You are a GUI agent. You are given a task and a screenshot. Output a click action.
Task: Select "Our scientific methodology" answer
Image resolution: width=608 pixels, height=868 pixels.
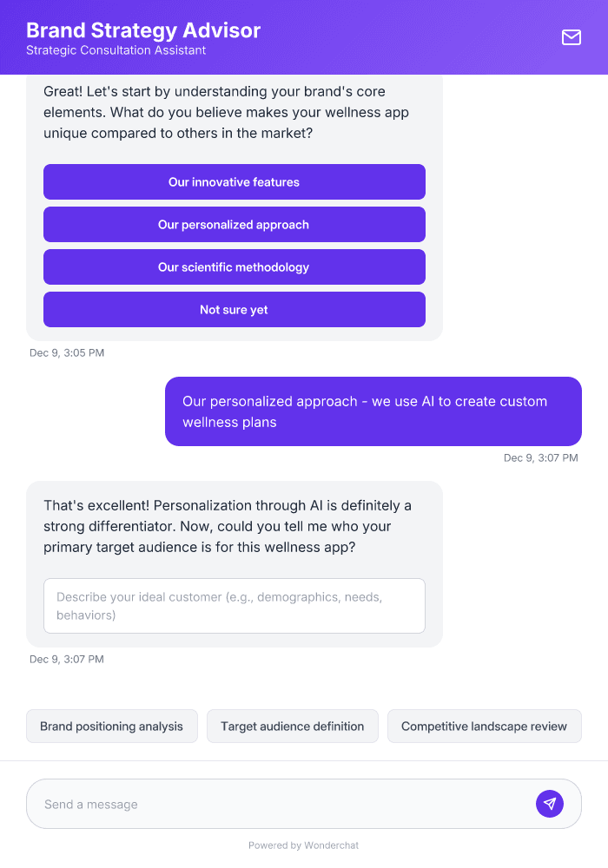click(234, 266)
